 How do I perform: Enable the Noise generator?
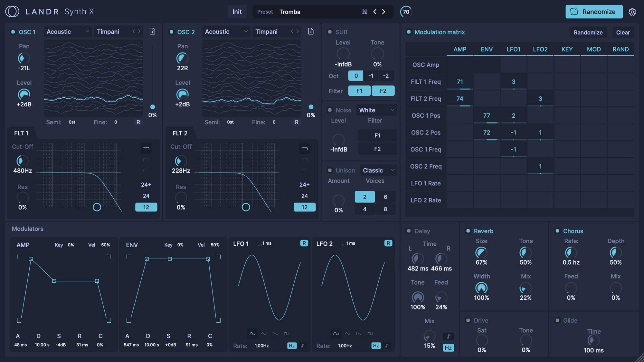[330, 110]
